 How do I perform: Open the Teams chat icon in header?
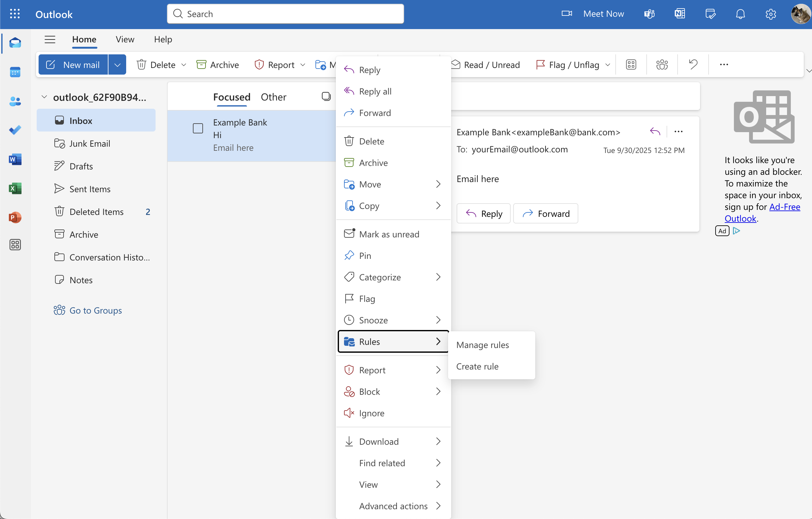click(649, 14)
